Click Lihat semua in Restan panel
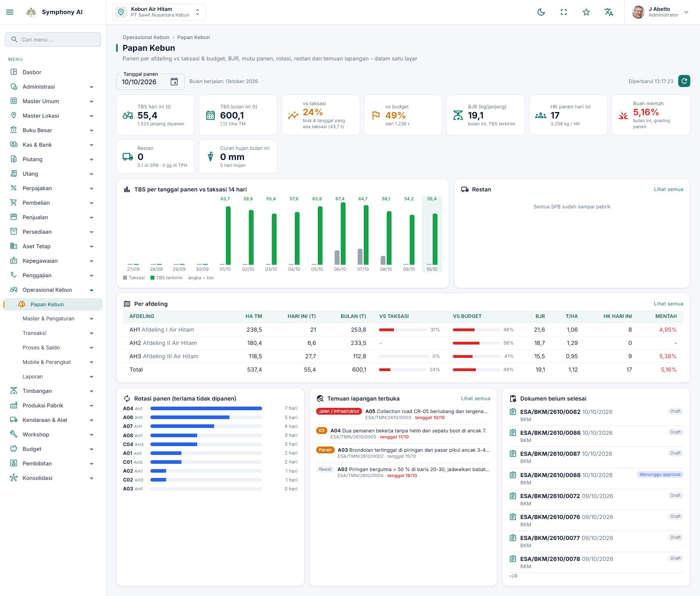 [x=669, y=189]
